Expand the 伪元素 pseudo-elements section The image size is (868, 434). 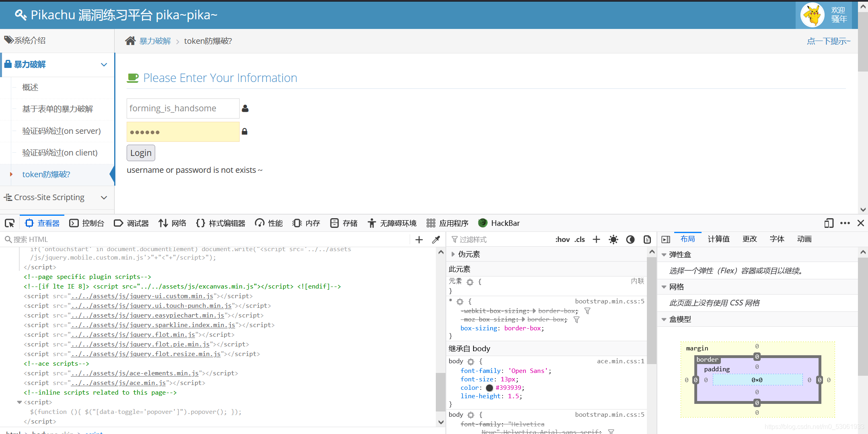453,254
